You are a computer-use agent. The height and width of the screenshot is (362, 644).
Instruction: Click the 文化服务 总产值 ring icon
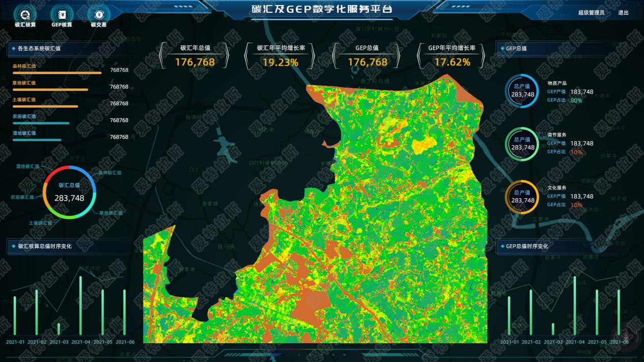[x=522, y=197]
